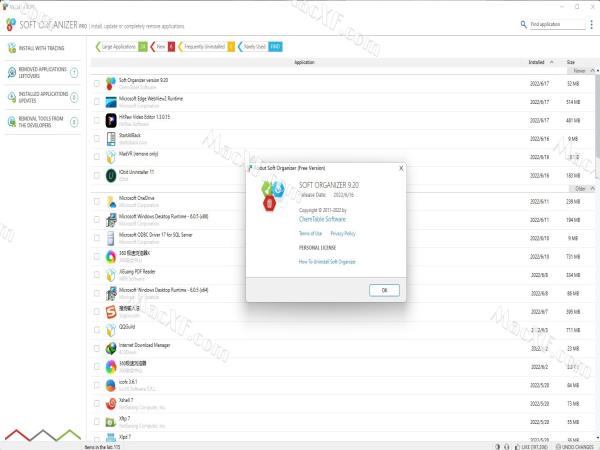Open the three-dot options menu
Screen dimensions: 600x450
coord(592,24)
